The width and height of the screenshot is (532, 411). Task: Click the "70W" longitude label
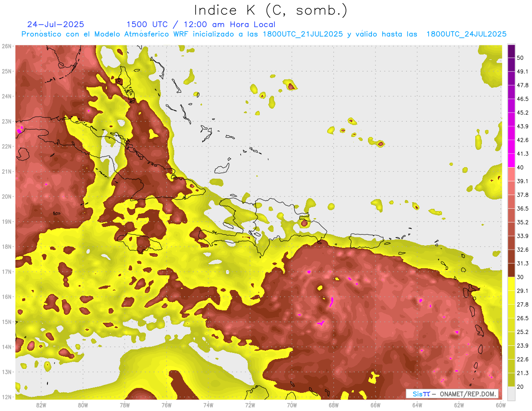coord(292,404)
